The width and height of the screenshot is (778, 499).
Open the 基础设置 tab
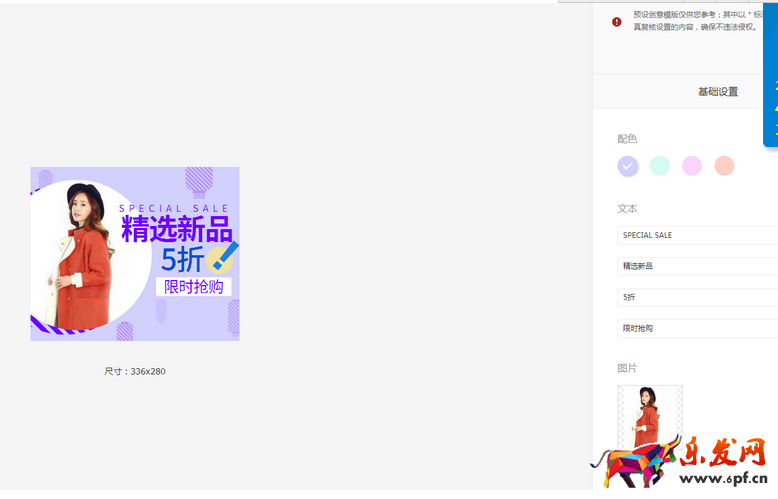point(717,91)
